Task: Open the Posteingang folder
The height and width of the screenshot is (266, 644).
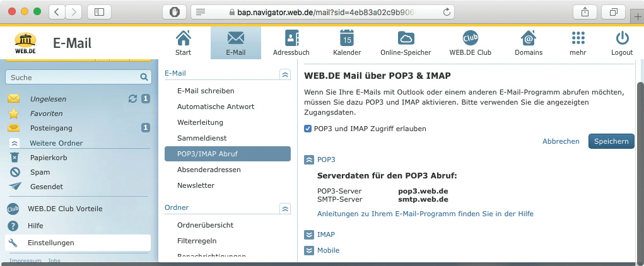Action: [51, 128]
